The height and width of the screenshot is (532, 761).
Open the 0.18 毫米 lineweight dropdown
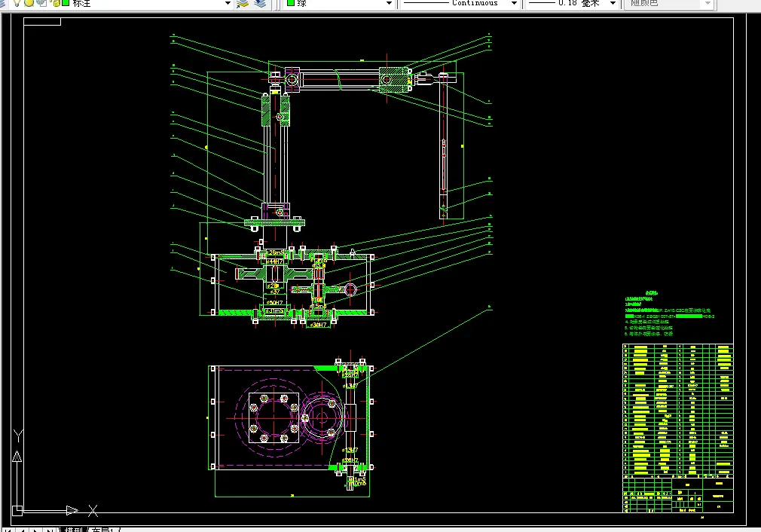tap(613, 4)
